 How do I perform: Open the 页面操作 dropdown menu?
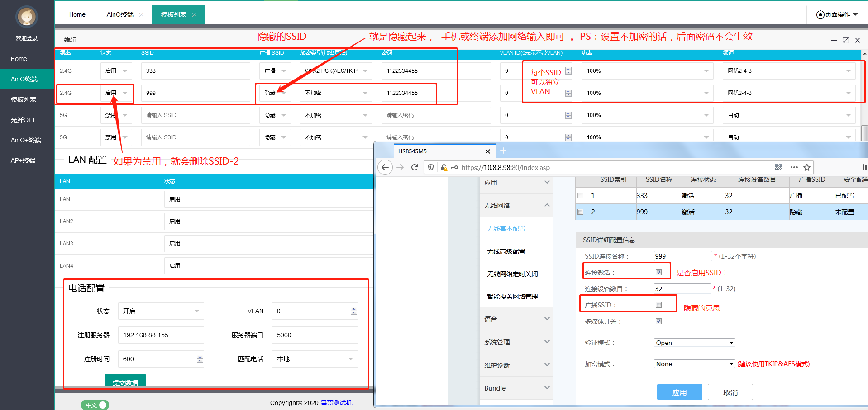click(x=837, y=14)
